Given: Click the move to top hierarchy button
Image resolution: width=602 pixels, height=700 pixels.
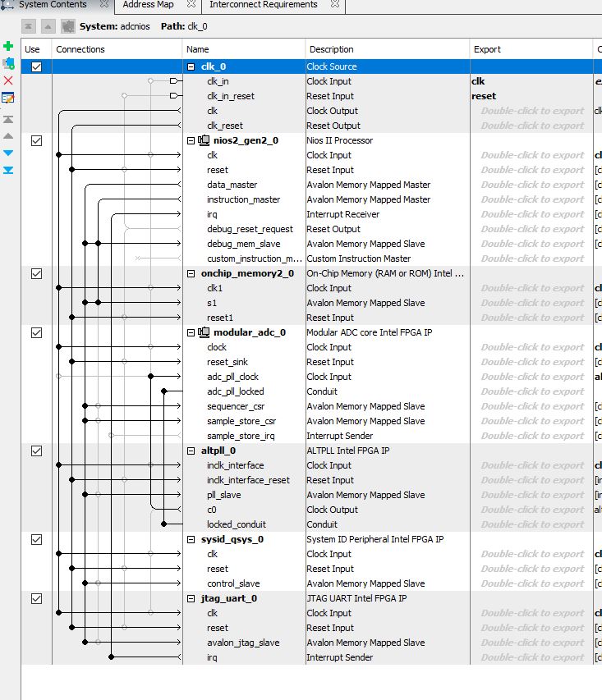Looking at the screenshot, I should click(28, 26).
